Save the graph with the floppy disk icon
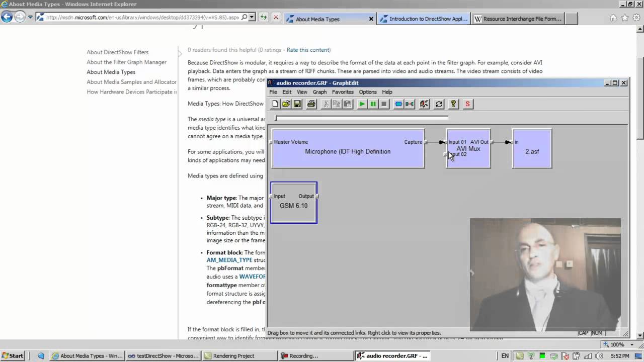Viewport: 644px width, 362px height. click(x=297, y=104)
